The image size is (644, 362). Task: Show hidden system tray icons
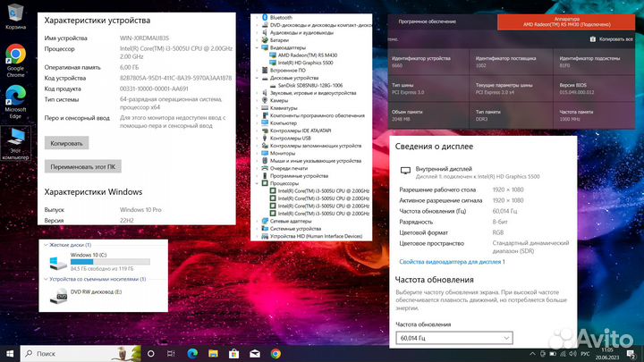532,354
